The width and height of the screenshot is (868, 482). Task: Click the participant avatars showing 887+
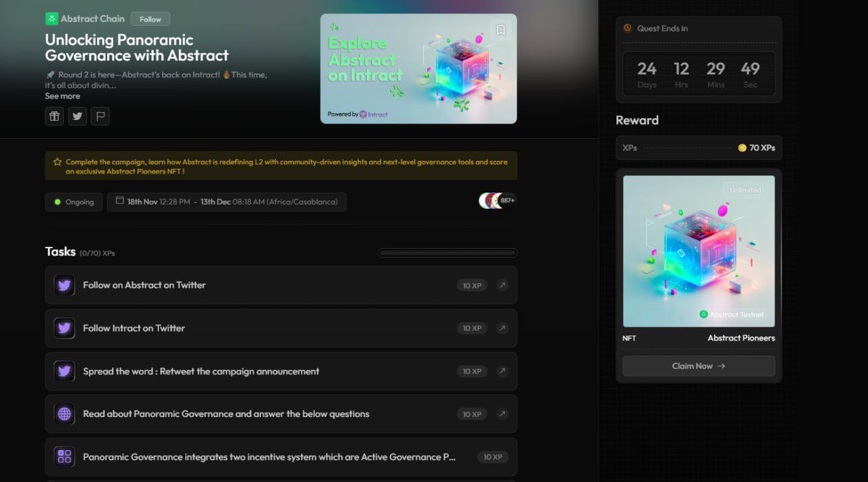[x=498, y=201]
